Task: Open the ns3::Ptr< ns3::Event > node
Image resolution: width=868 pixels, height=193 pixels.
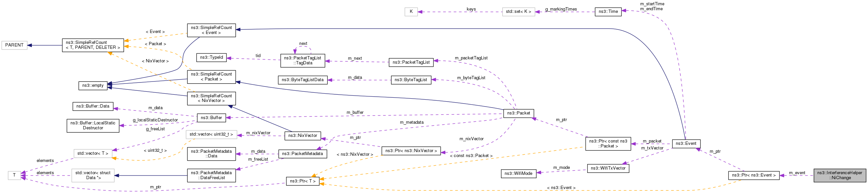Action: point(754,176)
